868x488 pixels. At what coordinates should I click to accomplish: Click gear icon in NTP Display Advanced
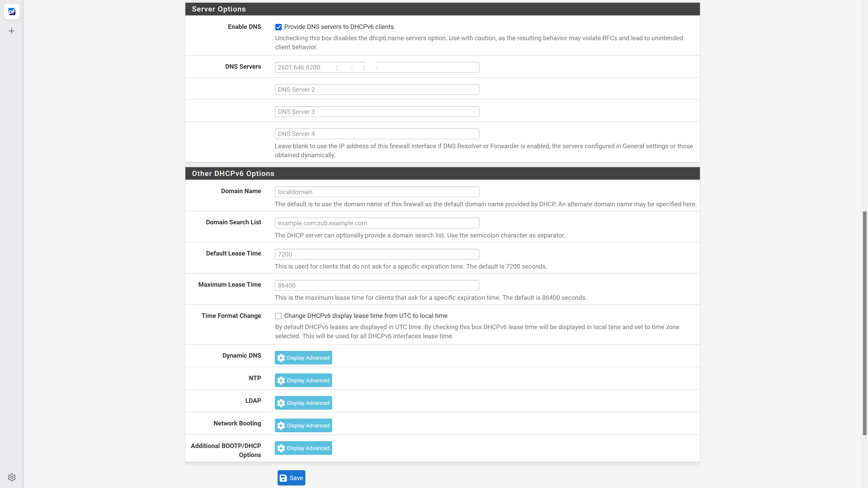coord(281,380)
